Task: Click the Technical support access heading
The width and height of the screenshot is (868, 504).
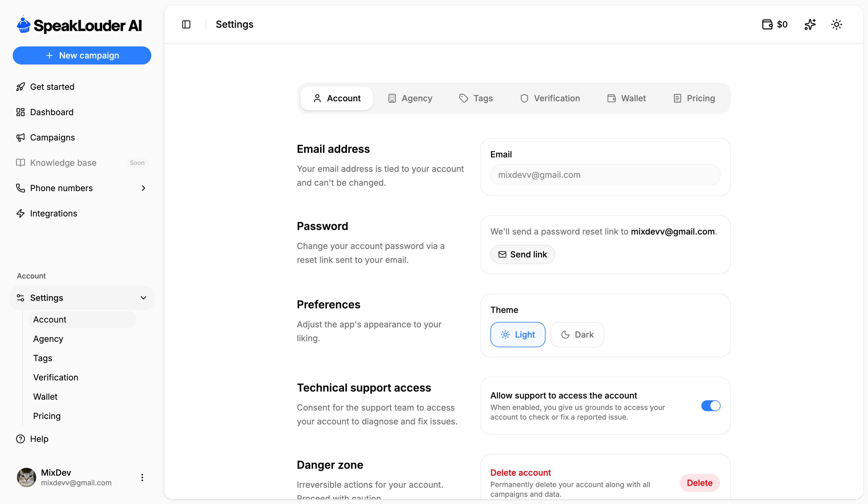Action: pos(364,388)
